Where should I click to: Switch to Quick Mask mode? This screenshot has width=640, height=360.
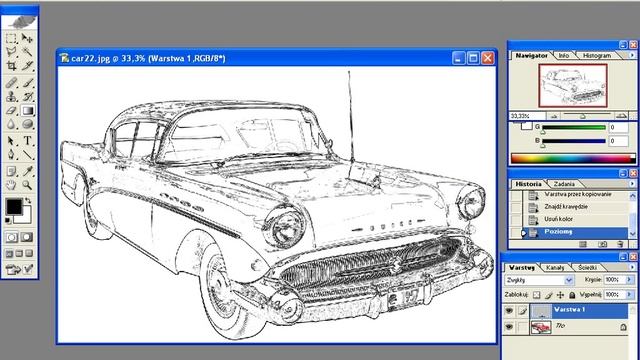point(27,237)
